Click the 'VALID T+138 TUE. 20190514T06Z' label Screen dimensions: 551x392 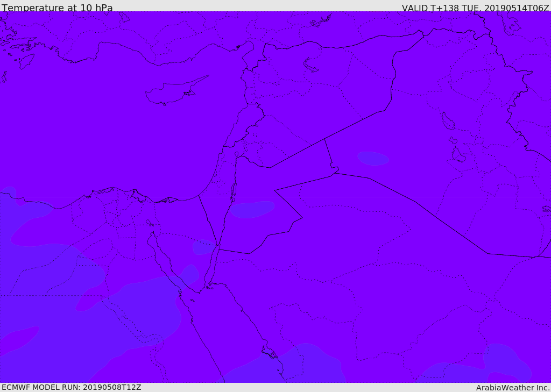476,8
